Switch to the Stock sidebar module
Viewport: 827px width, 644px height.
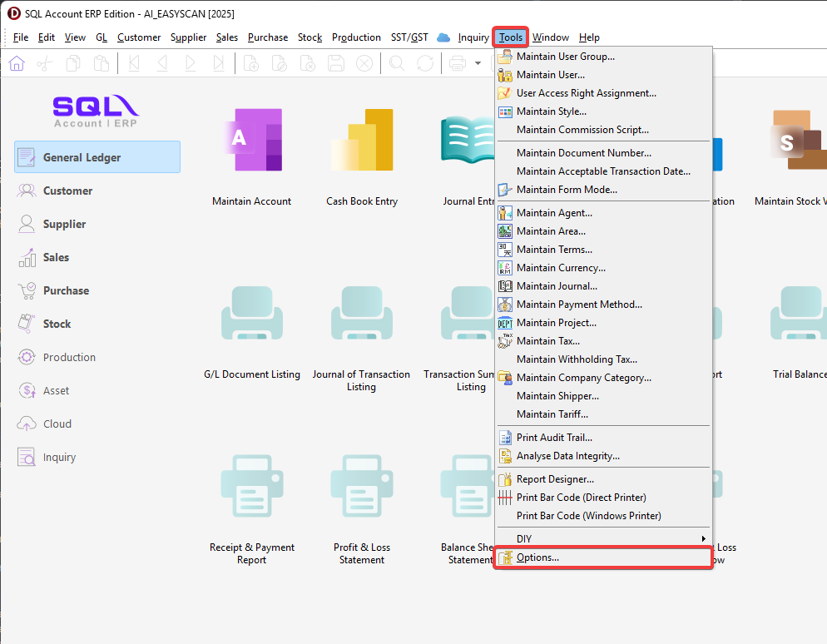coord(57,324)
